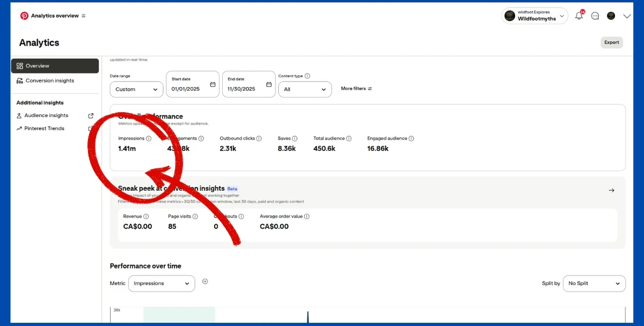
Task: Open the notifications bell
Action: click(579, 16)
